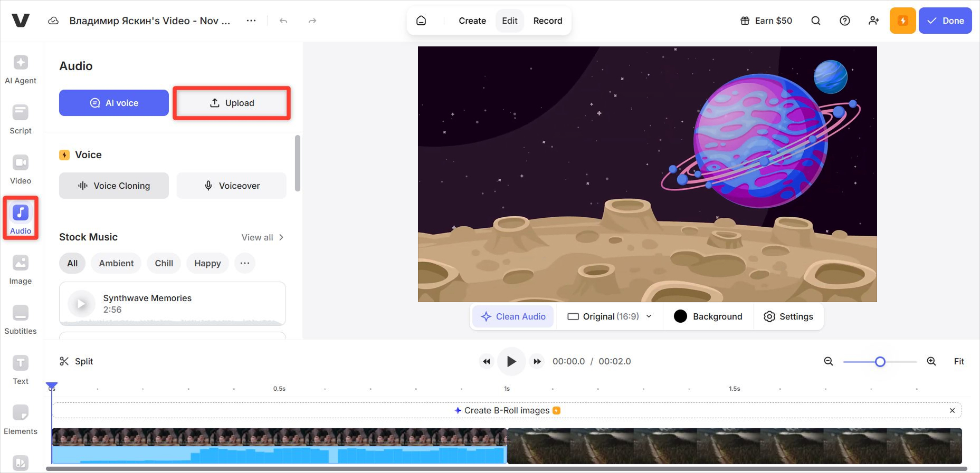980x473 pixels.
Task: Open project options three-dot menu
Action: (x=251, y=21)
